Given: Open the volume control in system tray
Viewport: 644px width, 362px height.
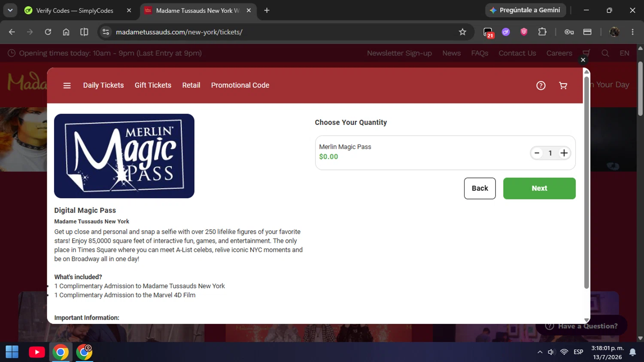Looking at the screenshot, I should click(x=551, y=352).
